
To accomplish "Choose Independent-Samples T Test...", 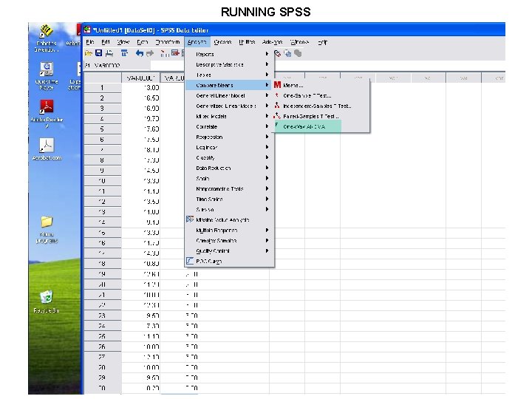I will click(x=321, y=106).
